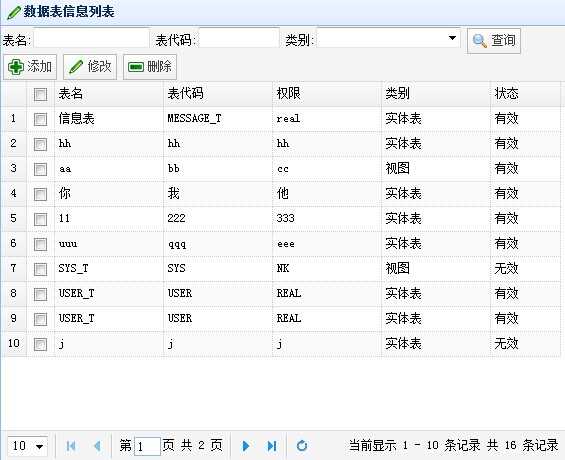Click the 我 table code cell
This screenshot has width=565, height=460.
point(218,194)
